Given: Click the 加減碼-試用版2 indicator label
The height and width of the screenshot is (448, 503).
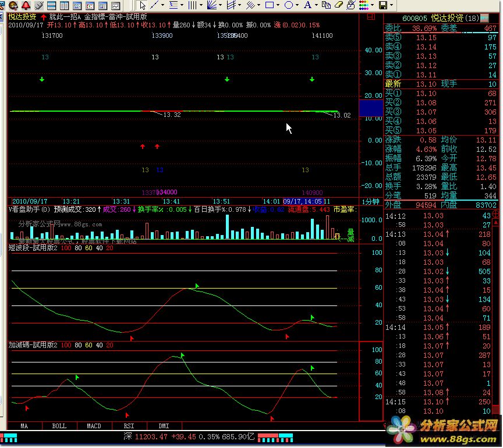Looking at the screenshot, I should pos(33,346).
